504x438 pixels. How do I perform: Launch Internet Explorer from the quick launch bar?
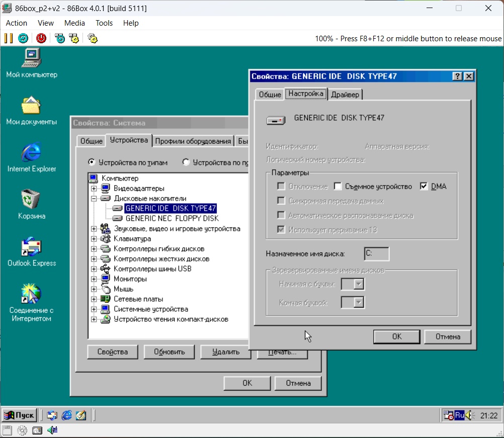click(x=66, y=415)
